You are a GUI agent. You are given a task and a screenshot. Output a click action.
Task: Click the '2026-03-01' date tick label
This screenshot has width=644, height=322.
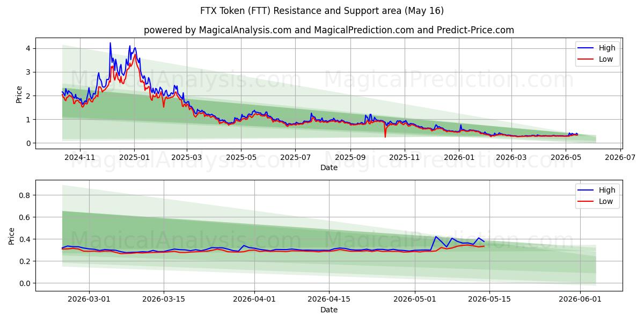coord(89,299)
